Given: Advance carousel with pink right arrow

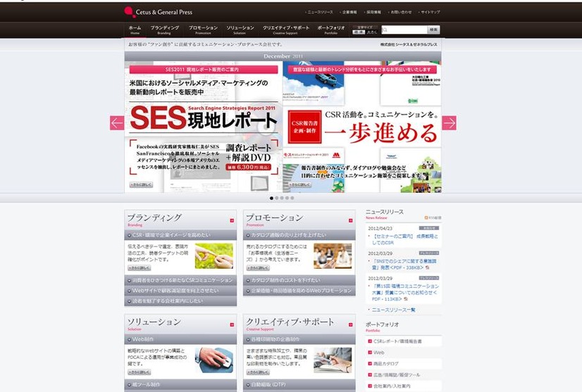Looking at the screenshot, I should (x=449, y=122).
